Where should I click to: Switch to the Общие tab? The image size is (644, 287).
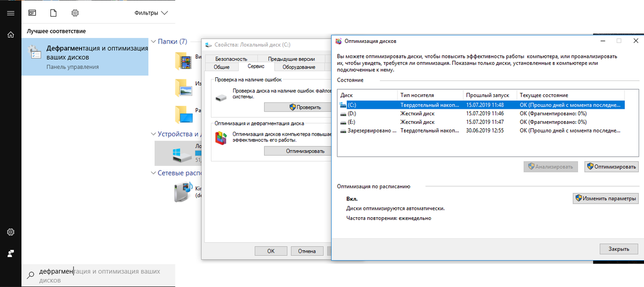tap(222, 67)
